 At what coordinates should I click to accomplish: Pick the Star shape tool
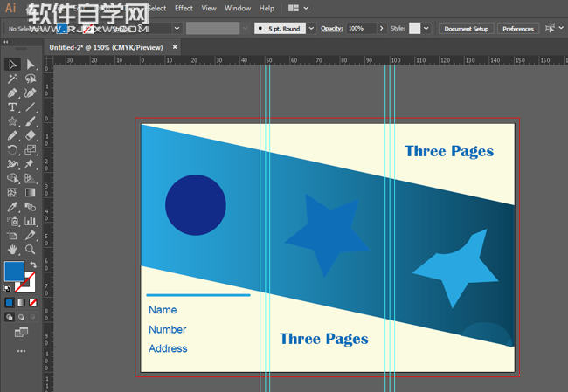click(12, 121)
